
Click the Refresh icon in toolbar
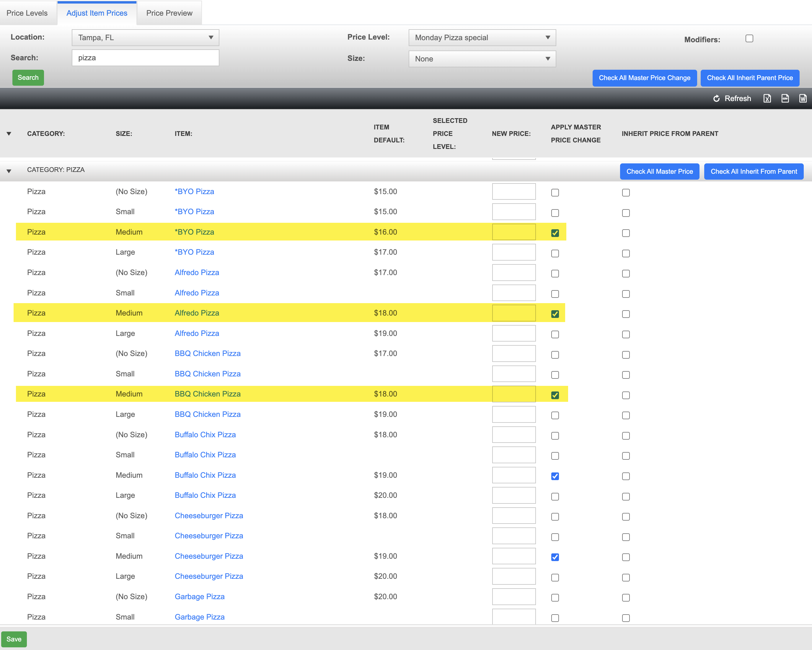point(716,98)
